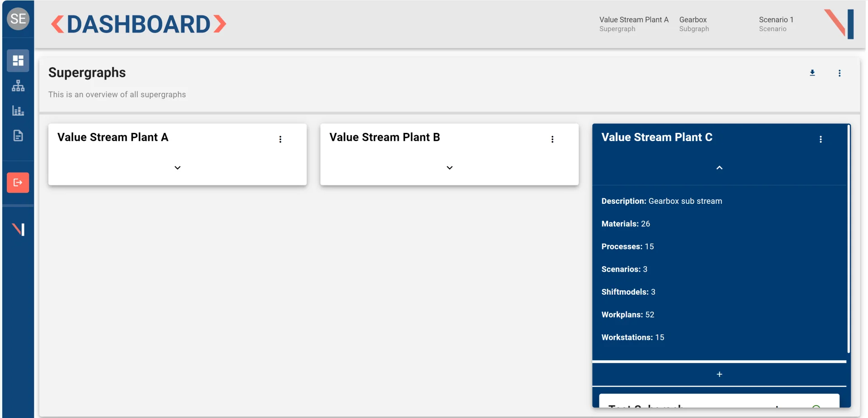This screenshot has height=418, width=868.
Task: Click the SE user avatar
Action: (18, 19)
